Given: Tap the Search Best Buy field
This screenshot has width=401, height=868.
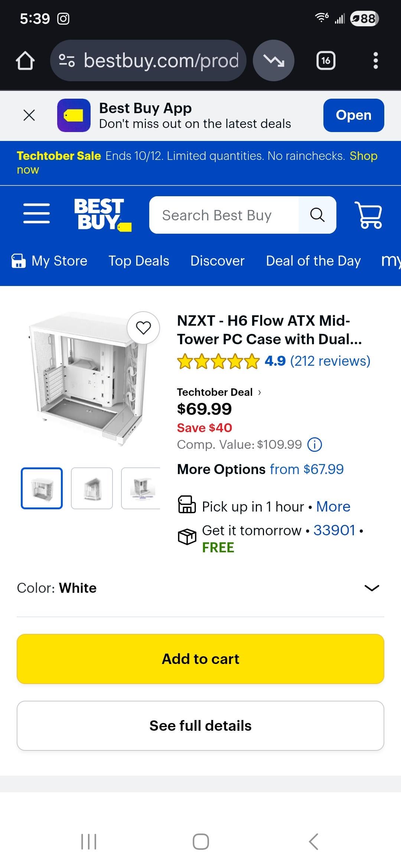Looking at the screenshot, I should pyautogui.click(x=224, y=215).
